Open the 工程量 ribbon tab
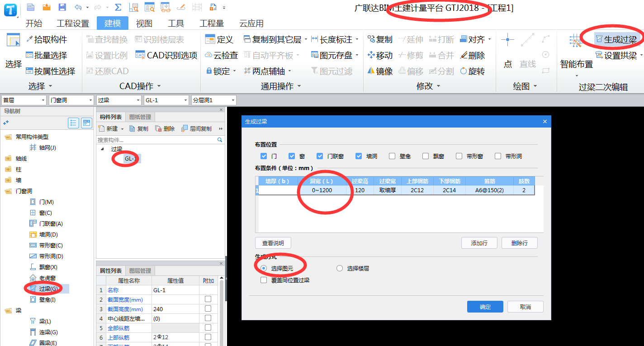Viewport: 644px width, 346px height. 212,24
